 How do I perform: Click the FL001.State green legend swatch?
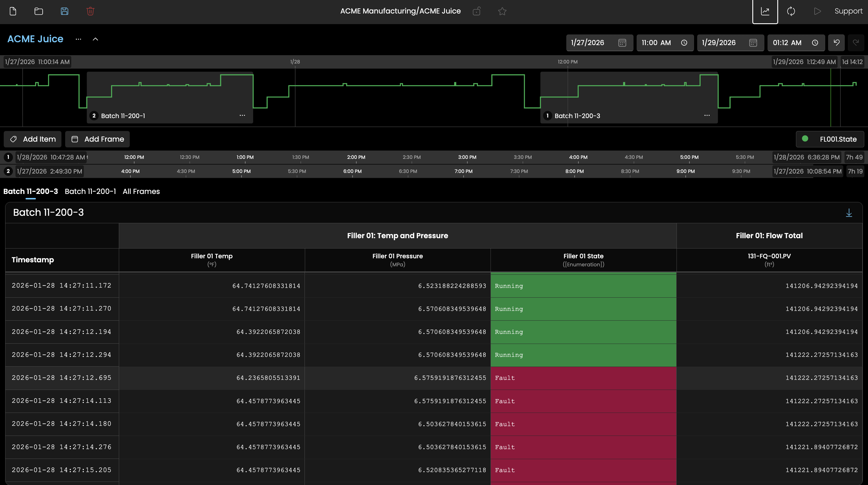click(x=805, y=138)
